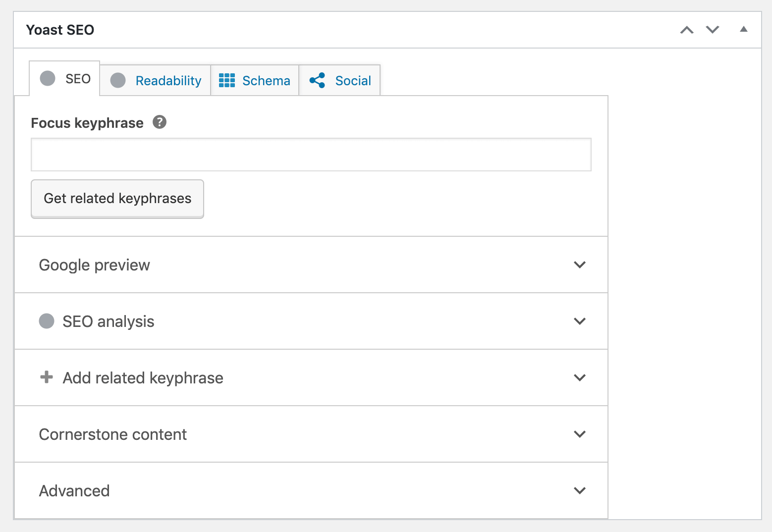This screenshot has height=532, width=772.
Task: Collapse the Yoast SEO metabox triangle
Action: click(744, 29)
